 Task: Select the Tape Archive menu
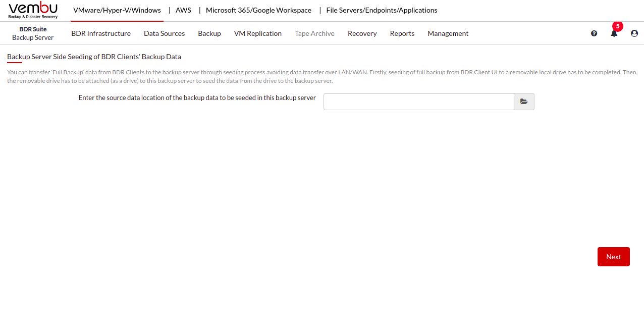pyautogui.click(x=314, y=33)
